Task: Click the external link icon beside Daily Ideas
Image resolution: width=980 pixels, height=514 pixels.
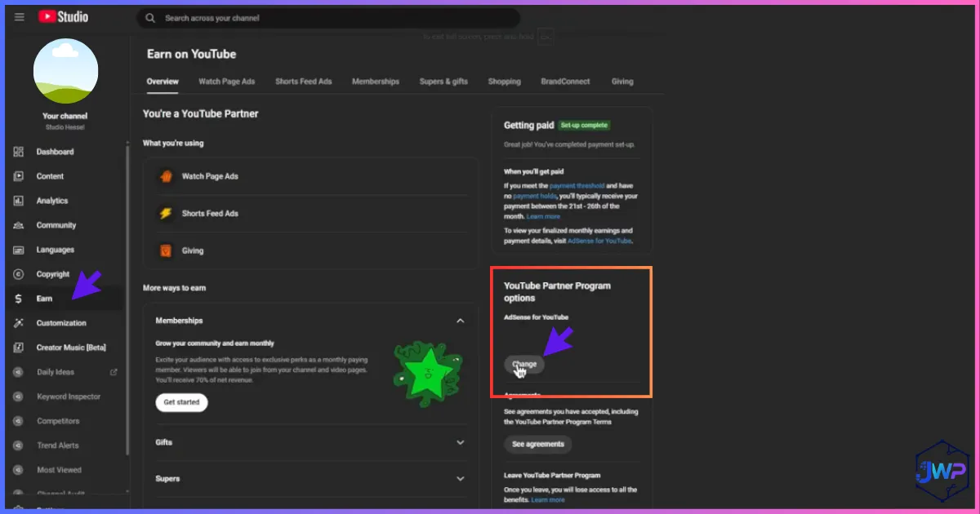Action: pyautogui.click(x=114, y=372)
